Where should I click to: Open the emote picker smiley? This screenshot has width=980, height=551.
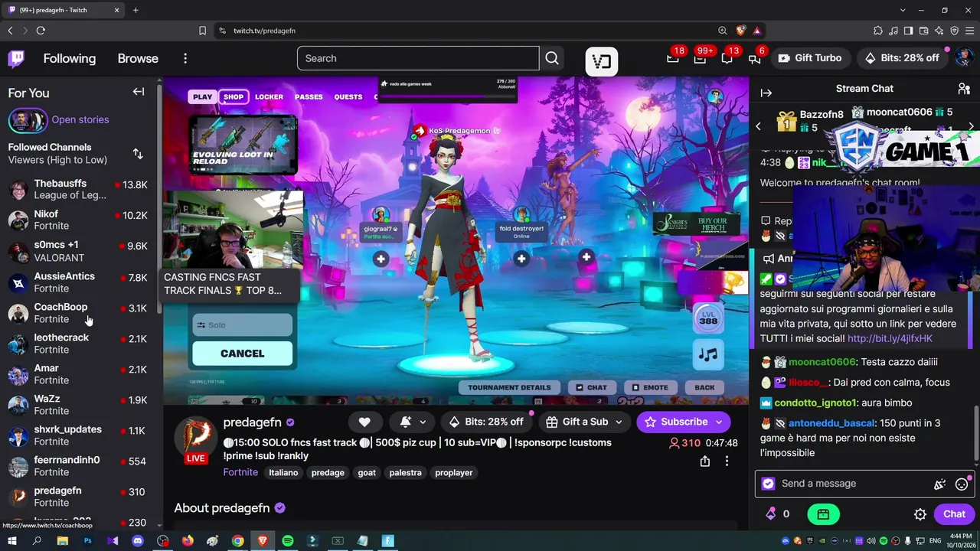(x=962, y=484)
